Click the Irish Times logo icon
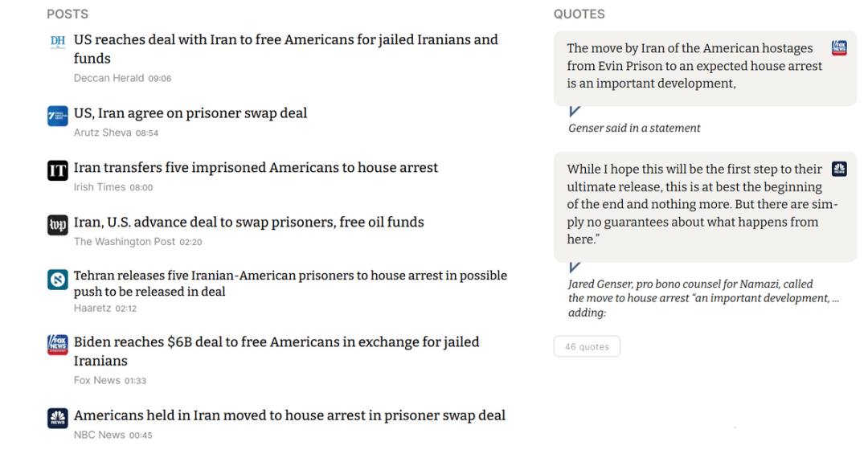The image size is (868, 454). pos(57,170)
